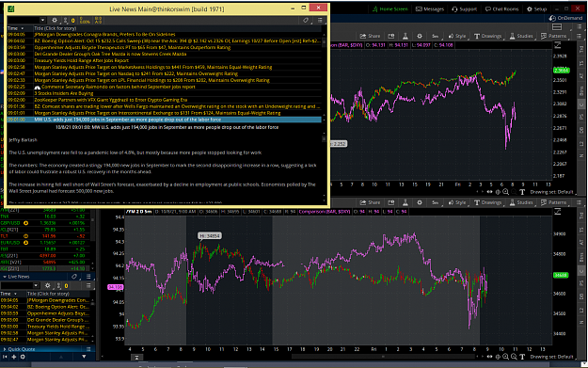
Task: Click the chart grid layout icon
Action: pyautogui.click(x=557, y=26)
